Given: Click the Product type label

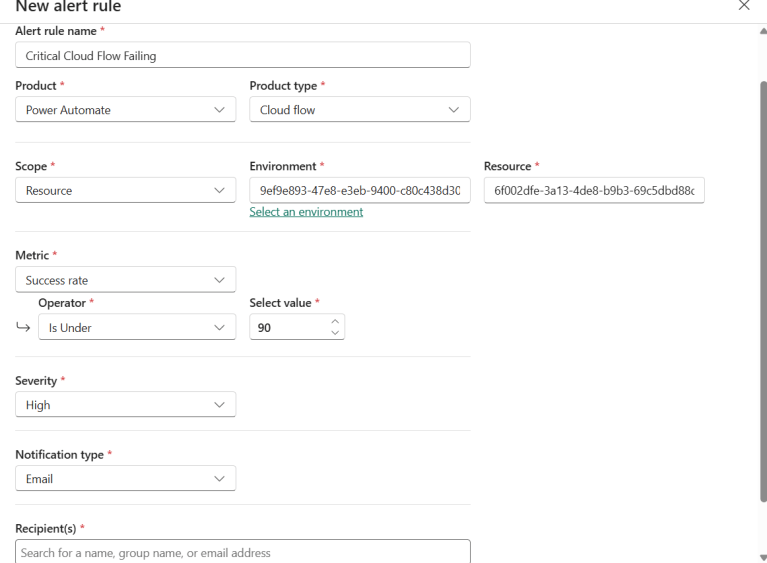Looking at the screenshot, I should tap(283, 86).
